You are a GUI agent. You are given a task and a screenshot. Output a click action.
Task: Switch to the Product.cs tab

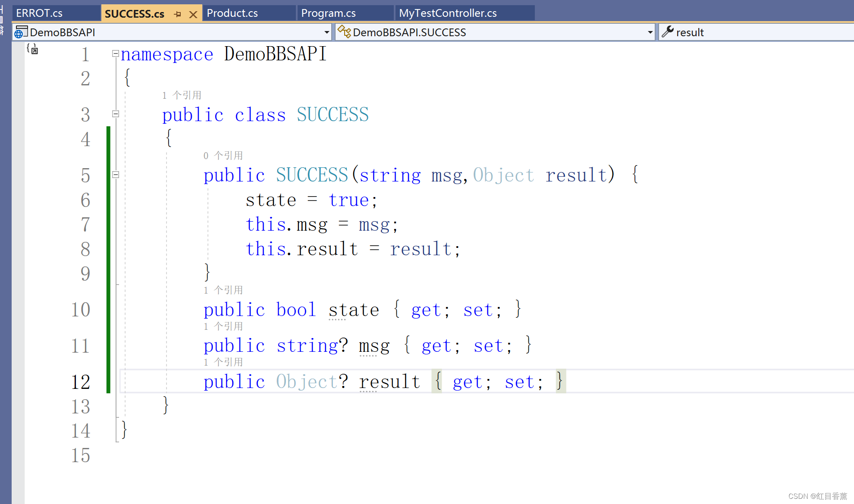232,13
